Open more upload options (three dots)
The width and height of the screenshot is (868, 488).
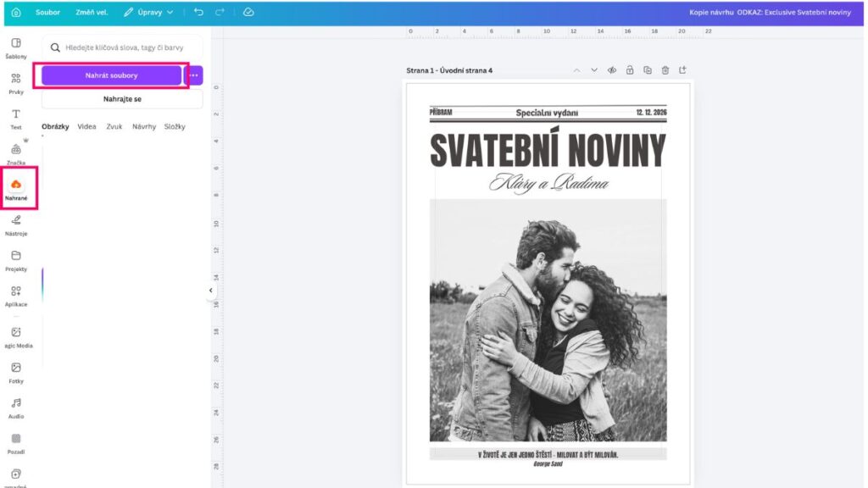tap(194, 75)
